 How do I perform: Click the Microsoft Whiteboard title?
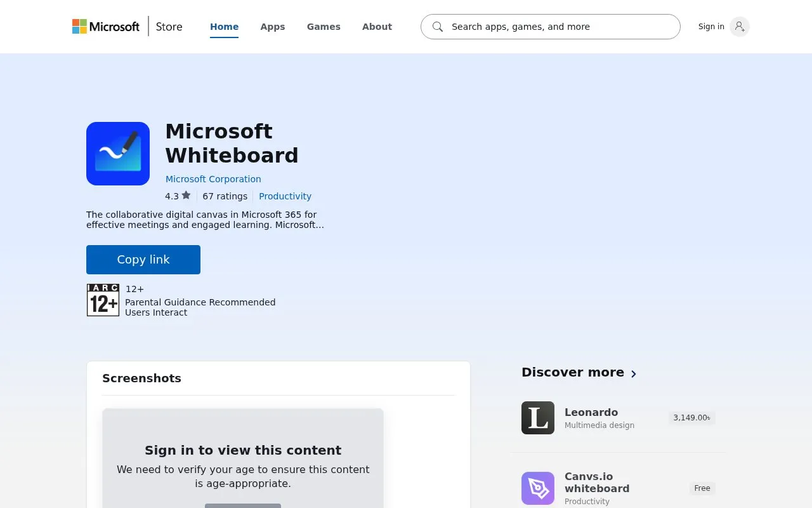232,144
